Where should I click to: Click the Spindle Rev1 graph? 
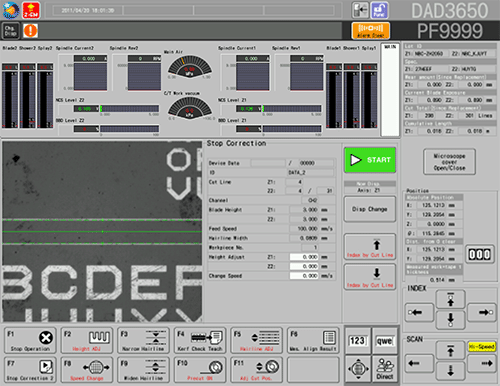[307, 77]
